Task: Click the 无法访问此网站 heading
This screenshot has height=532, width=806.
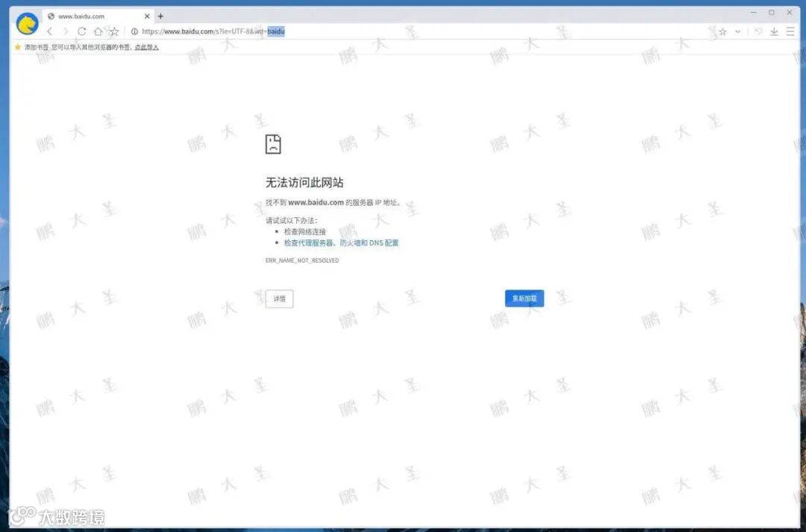Action: pos(304,183)
